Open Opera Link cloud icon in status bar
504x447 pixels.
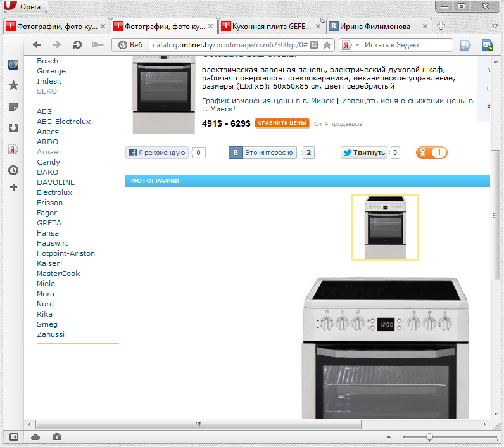[x=35, y=437]
